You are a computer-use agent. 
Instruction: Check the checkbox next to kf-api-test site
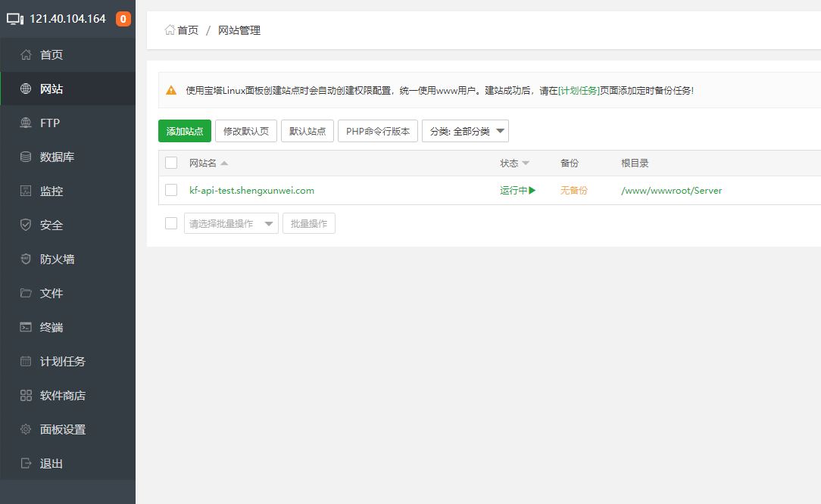point(170,191)
